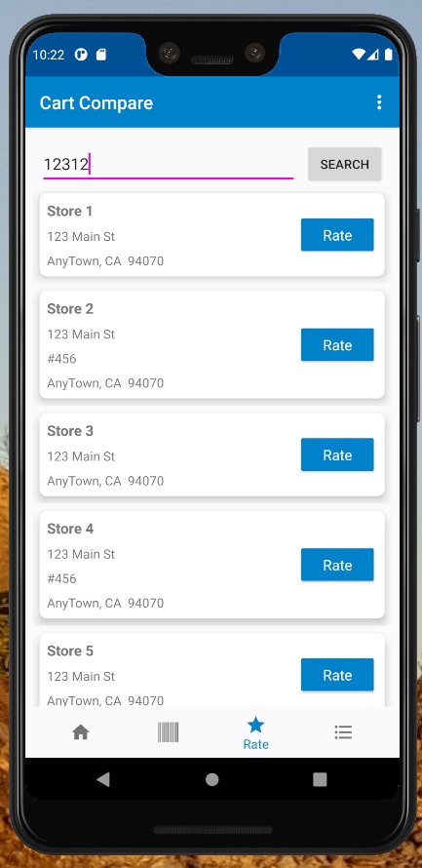Image resolution: width=422 pixels, height=868 pixels.
Task: Tap the Rate tab label
Action: (x=255, y=744)
